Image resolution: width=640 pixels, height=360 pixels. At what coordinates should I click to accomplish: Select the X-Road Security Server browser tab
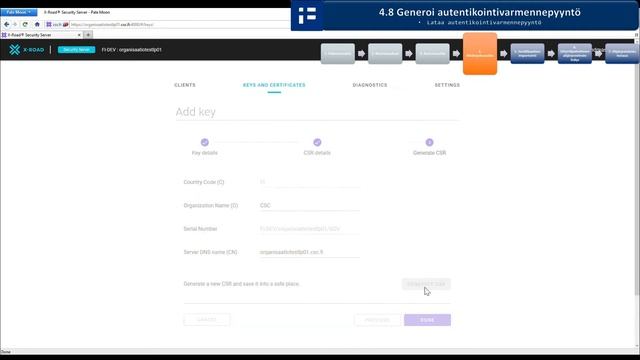[x=41, y=35]
